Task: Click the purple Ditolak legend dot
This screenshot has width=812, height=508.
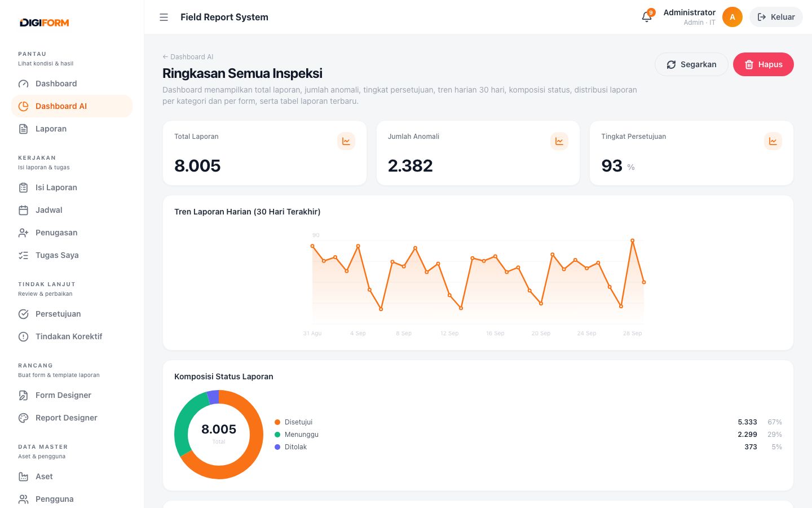Action: click(277, 447)
